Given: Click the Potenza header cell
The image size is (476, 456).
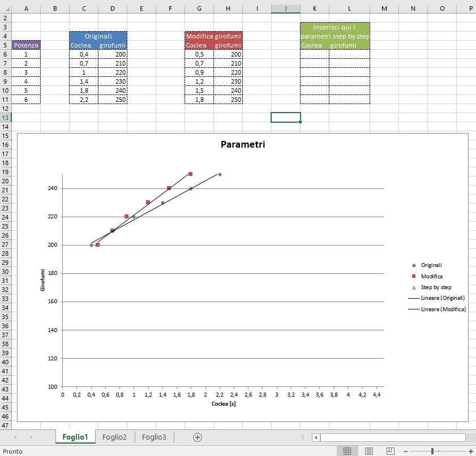Looking at the screenshot, I should click(x=26, y=45).
